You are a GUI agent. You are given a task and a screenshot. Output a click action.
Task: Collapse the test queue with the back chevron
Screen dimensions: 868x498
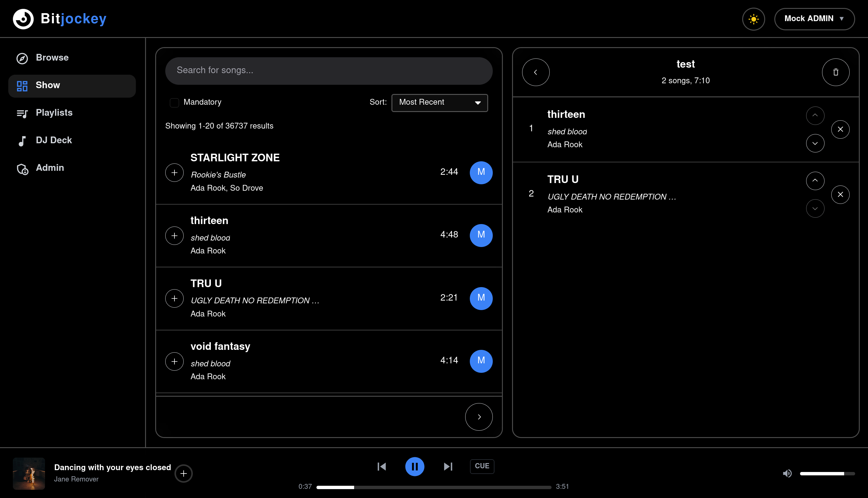pos(536,72)
